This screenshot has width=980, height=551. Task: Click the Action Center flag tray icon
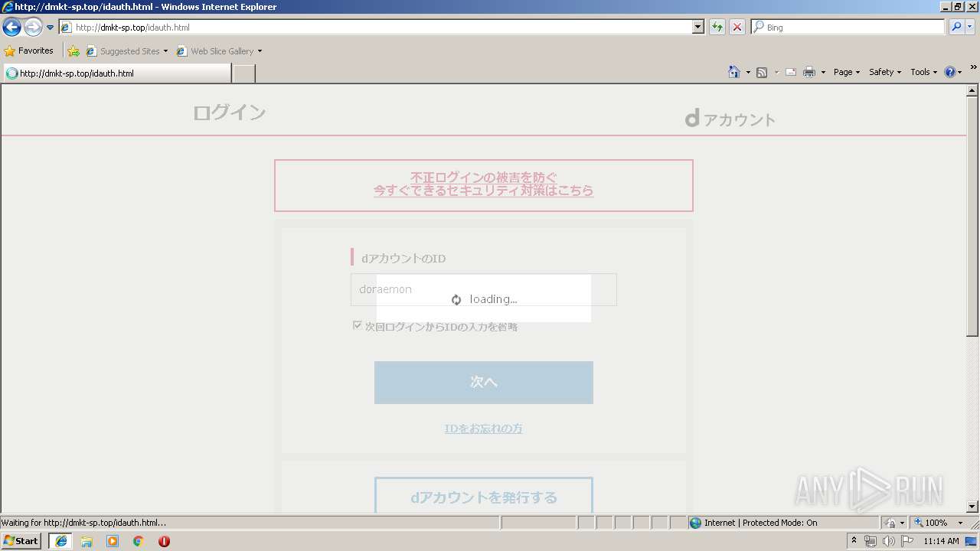[x=907, y=541]
